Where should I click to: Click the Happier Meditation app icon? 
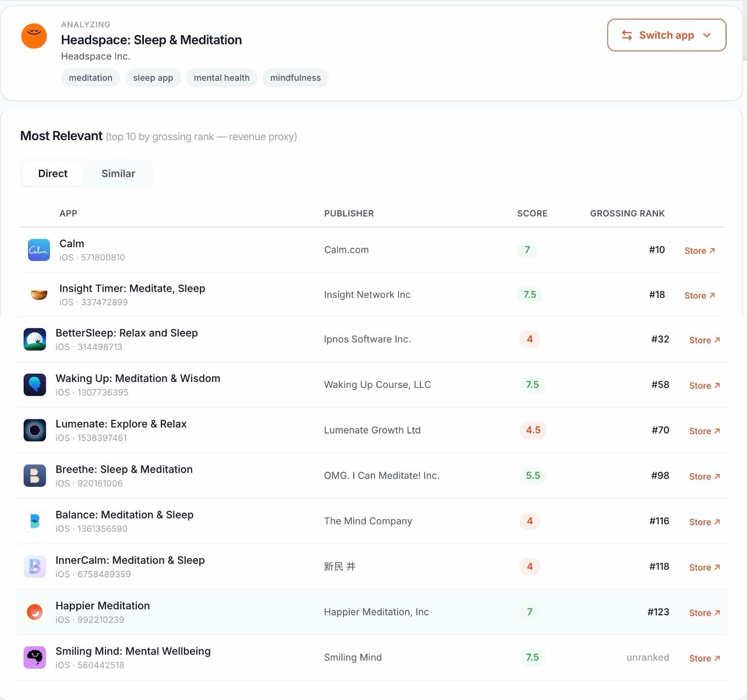[x=35, y=612]
